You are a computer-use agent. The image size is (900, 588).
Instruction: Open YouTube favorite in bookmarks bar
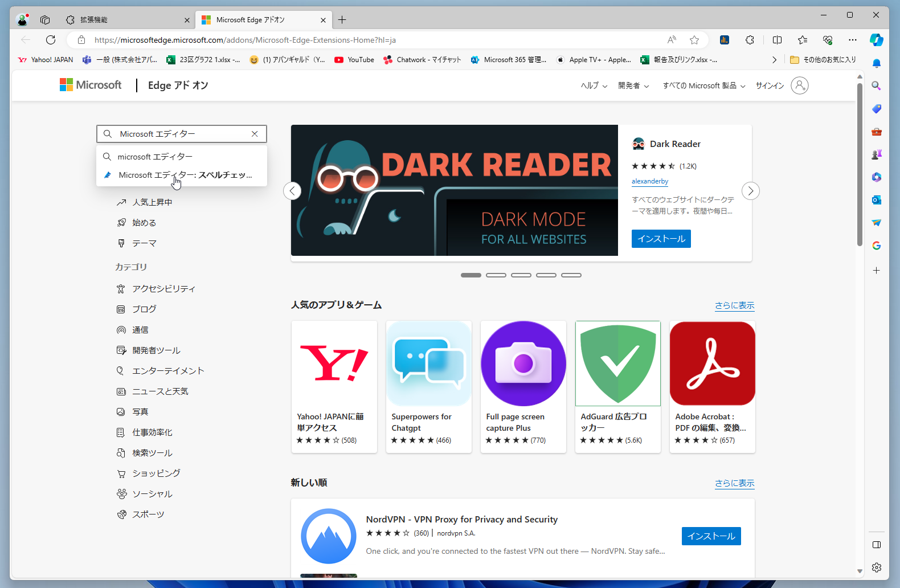[x=354, y=60]
